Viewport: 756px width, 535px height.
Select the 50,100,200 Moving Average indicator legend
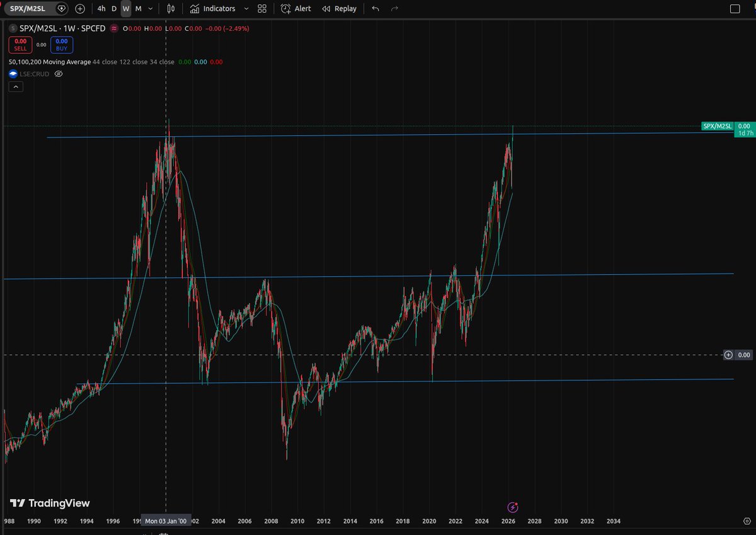50,62
